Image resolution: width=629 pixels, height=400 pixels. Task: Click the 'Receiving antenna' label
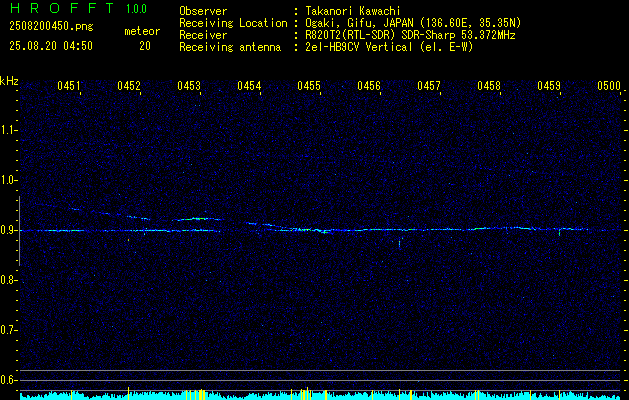pyautogui.click(x=230, y=47)
